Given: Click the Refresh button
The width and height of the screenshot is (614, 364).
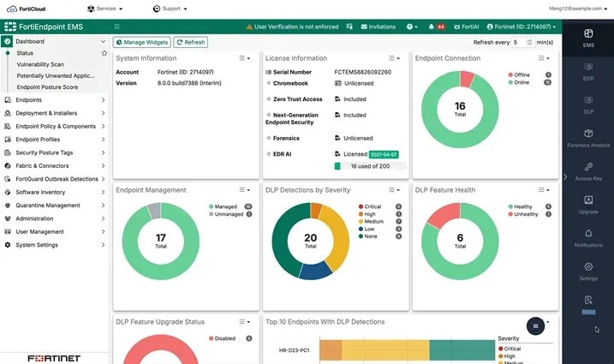Looking at the screenshot, I should [191, 42].
